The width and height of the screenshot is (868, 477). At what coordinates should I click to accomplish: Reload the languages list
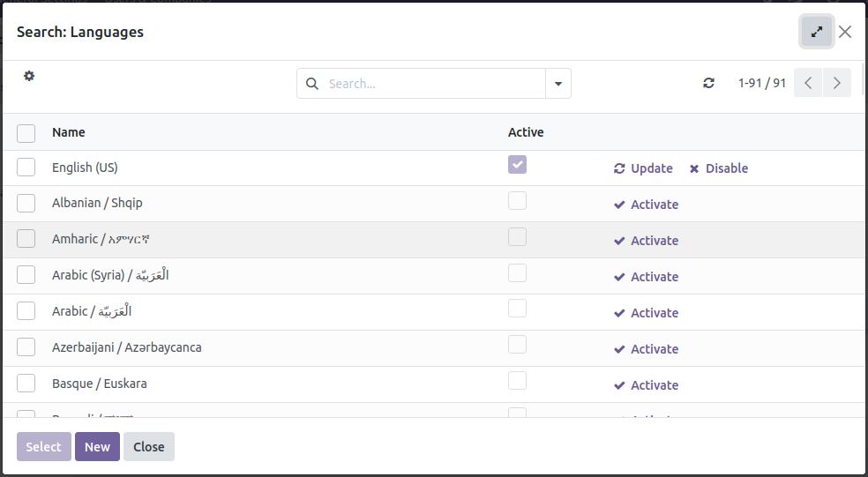point(708,83)
